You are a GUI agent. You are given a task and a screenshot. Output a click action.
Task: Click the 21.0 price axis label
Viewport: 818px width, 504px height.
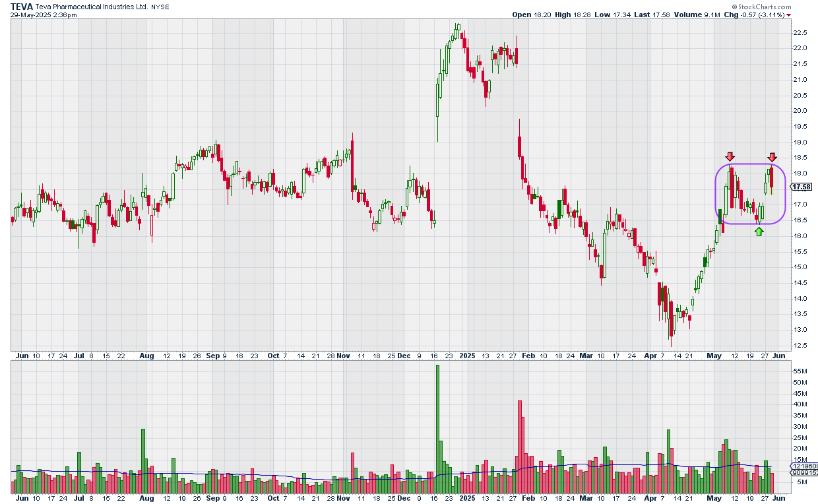[800, 80]
